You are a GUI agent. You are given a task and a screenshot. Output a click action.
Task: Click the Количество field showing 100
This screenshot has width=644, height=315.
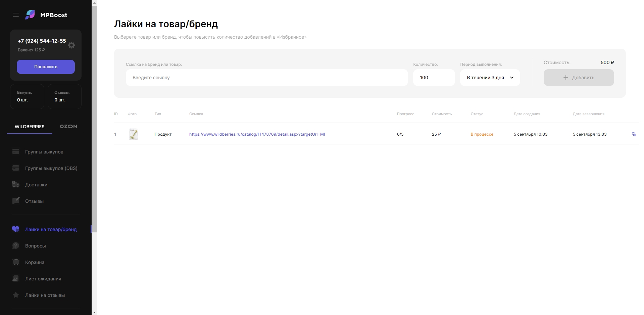(434, 78)
